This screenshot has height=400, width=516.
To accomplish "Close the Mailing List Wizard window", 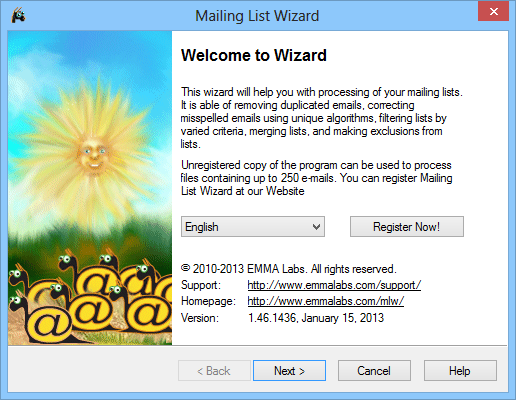I will (x=493, y=11).
